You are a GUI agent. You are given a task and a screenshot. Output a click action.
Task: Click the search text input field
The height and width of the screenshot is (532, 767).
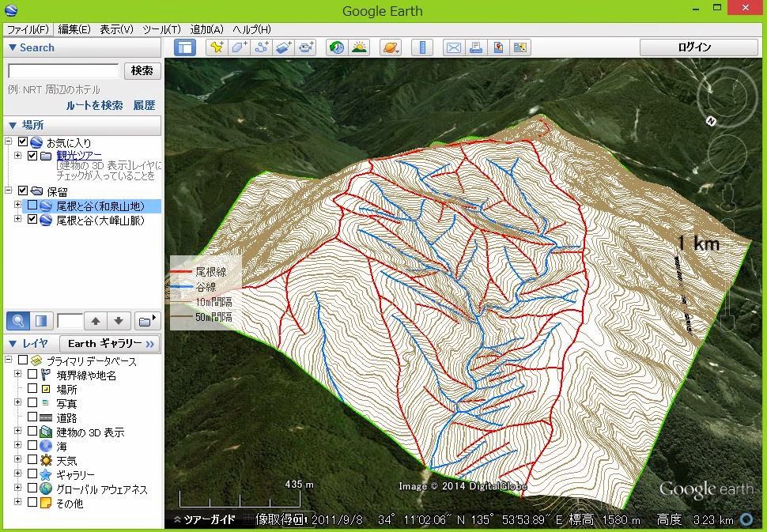(x=63, y=71)
